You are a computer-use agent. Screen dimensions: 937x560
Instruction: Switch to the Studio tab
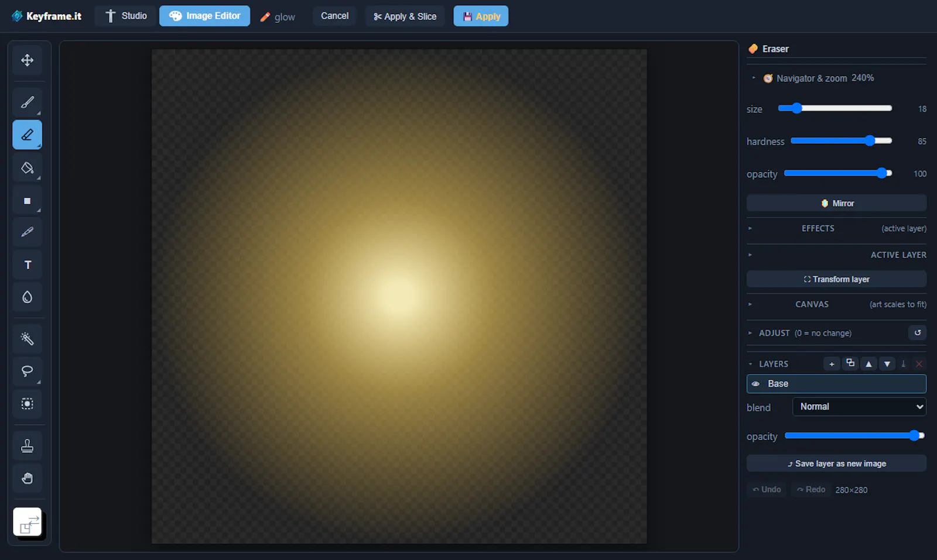pos(126,16)
